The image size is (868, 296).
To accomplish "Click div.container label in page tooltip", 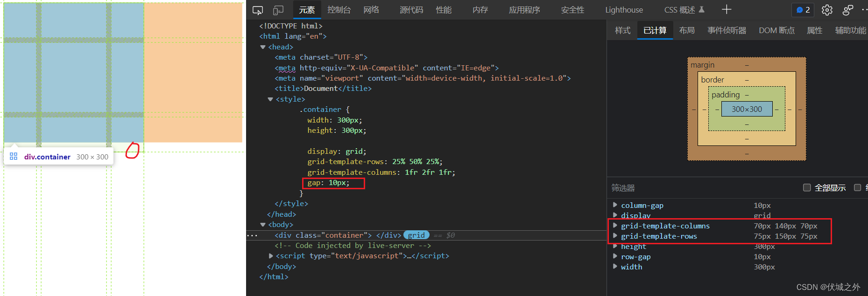I will [x=47, y=157].
